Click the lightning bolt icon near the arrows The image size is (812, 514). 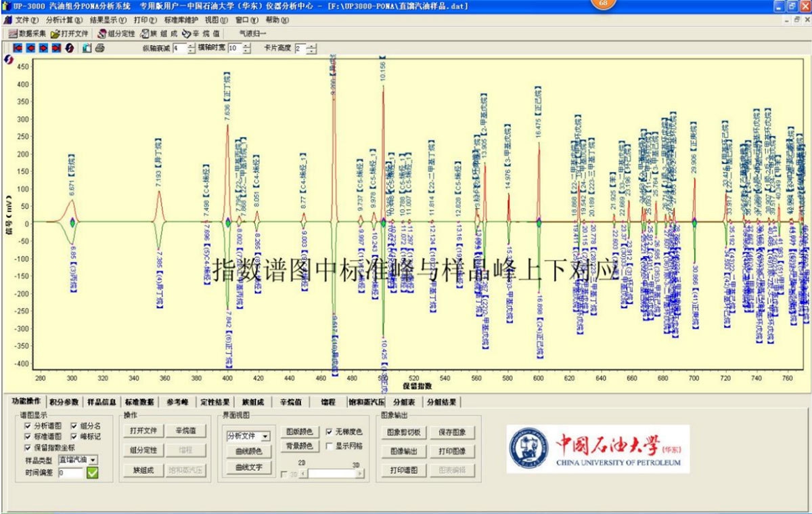(x=68, y=47)
